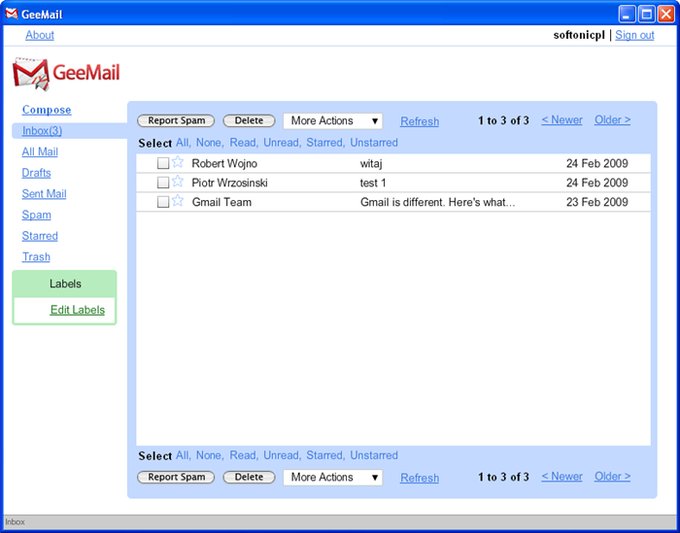Tick the checkbox for Robert Wojno email

(x=163, y=163)
